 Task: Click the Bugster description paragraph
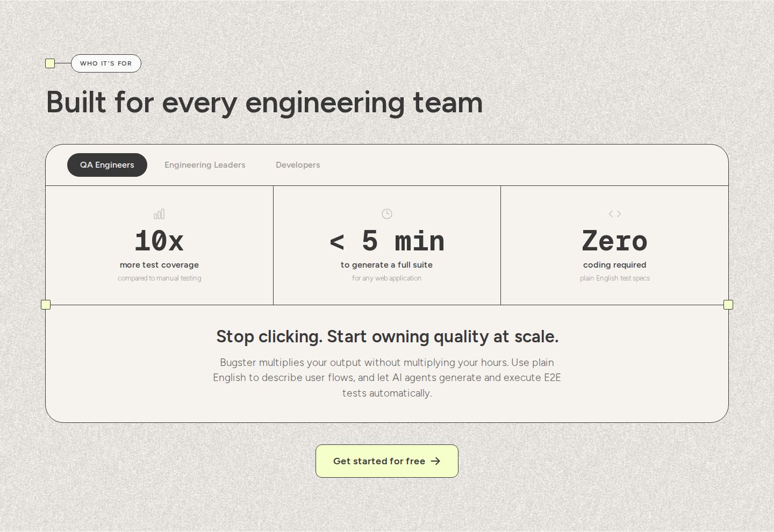pyautogui.click(x=387, y=378)
